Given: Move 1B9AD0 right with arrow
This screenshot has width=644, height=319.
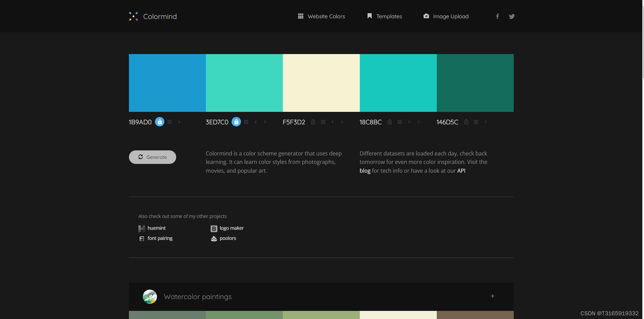Looking at the screenshot, I should (179, 122).
